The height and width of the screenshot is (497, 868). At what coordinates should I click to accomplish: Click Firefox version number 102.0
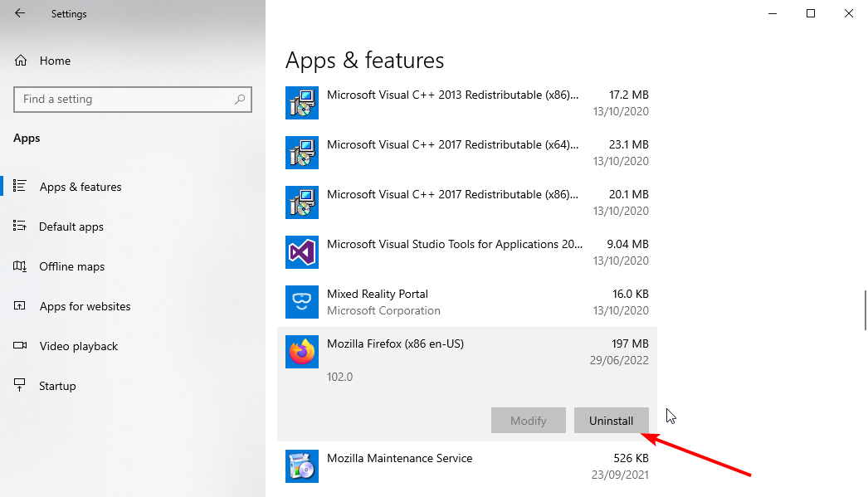point(339,377)
